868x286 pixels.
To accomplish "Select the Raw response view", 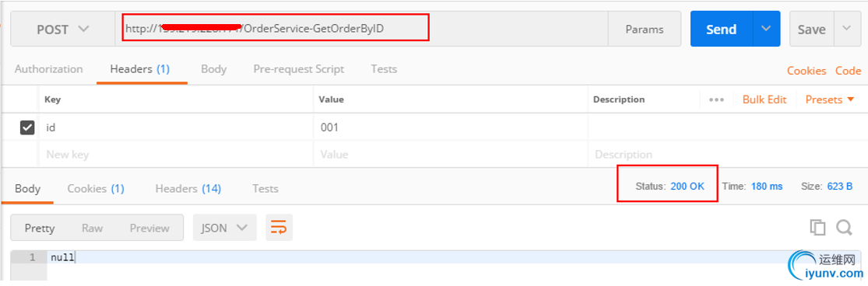I will 93,228.
